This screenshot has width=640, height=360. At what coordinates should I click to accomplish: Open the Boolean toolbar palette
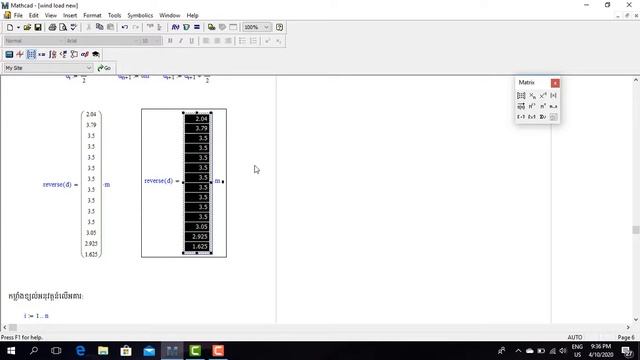click(x=63, y=54)
